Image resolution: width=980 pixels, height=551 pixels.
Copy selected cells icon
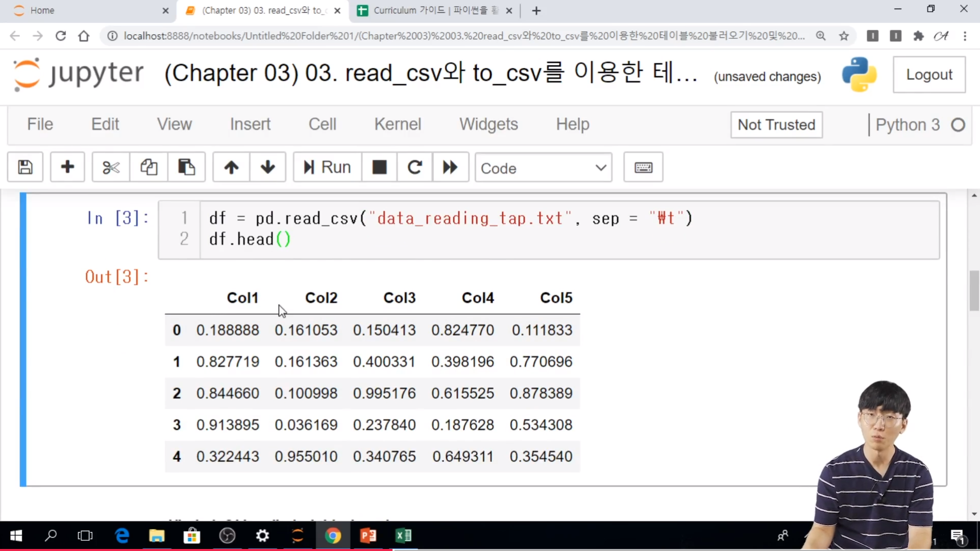(x=149, y=167)
